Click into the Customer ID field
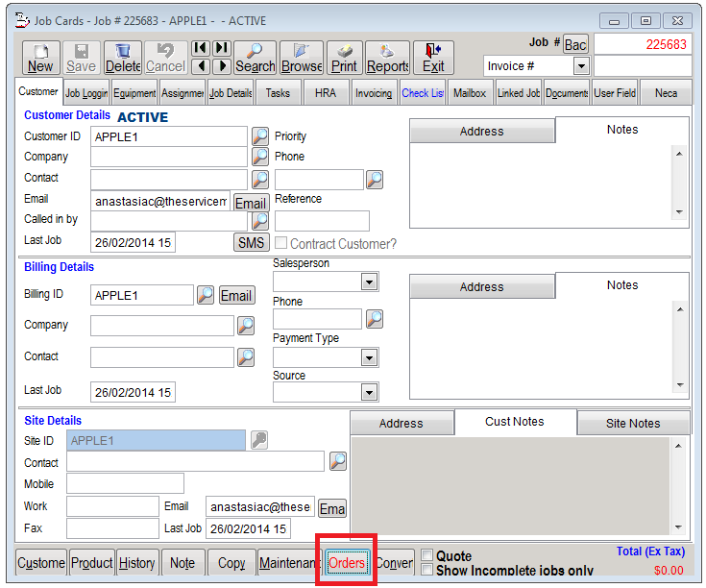 pyautogui.click(x=169, y=136)
